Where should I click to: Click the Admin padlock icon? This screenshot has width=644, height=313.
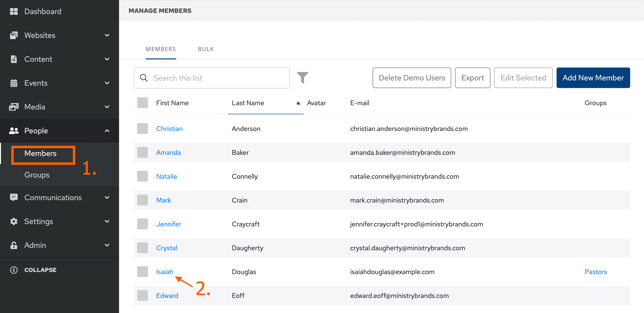click(14, 245)
